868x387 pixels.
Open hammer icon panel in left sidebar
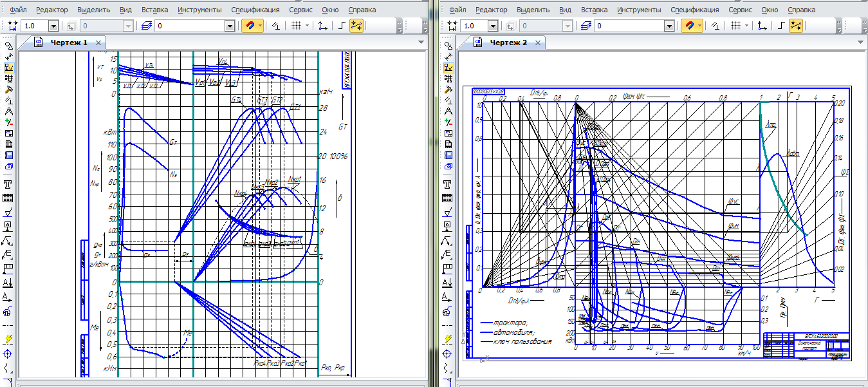click(8, 89)
